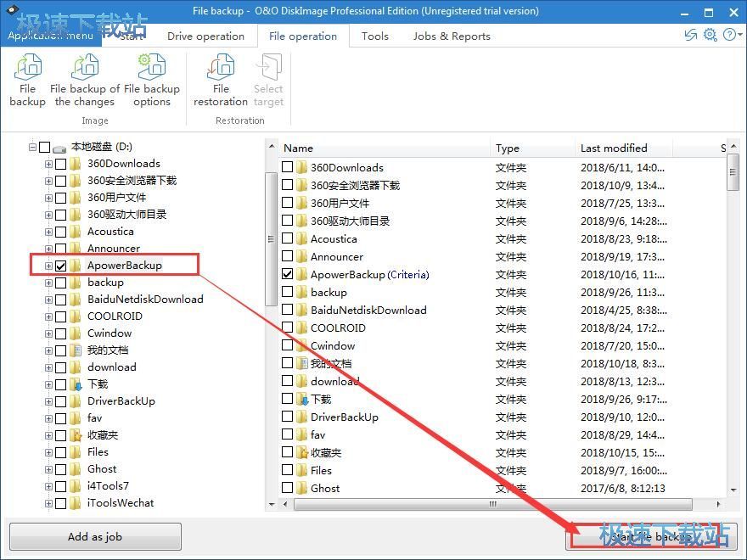Open the help question mark icon
Image resolution: width=747 pixels, height=560 pixels.
pos(729,35)
